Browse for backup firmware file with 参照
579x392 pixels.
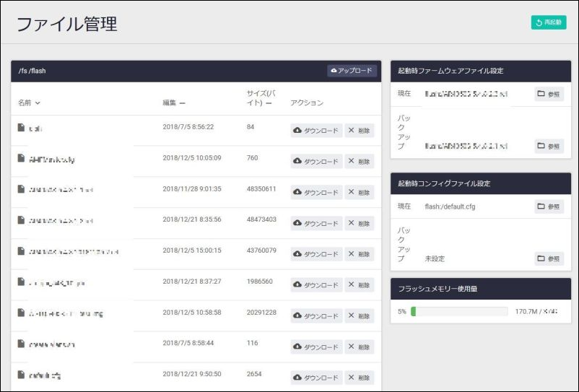(549, 146)
